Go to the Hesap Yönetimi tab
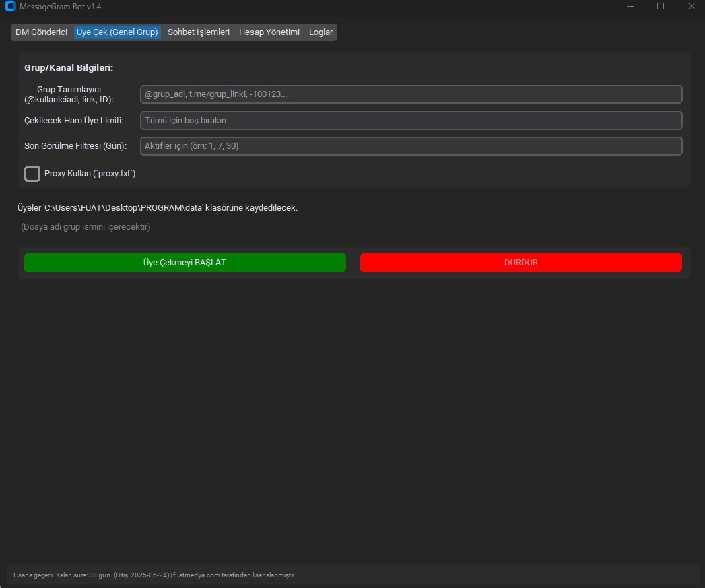 (269, 32)
